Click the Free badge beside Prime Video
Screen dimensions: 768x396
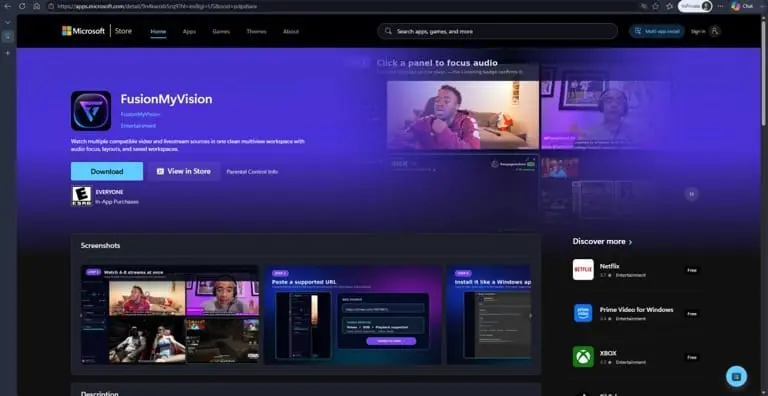click(692, 314)
